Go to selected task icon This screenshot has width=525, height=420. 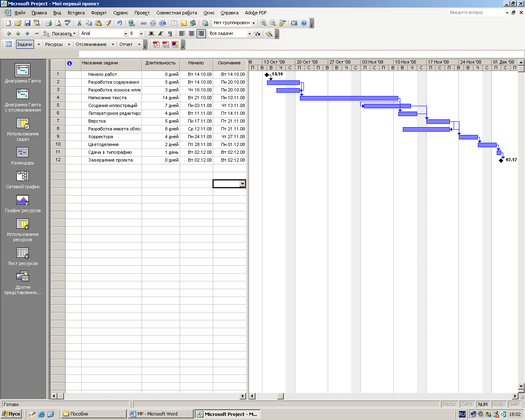pyautogui.click(x=282, y=23)
